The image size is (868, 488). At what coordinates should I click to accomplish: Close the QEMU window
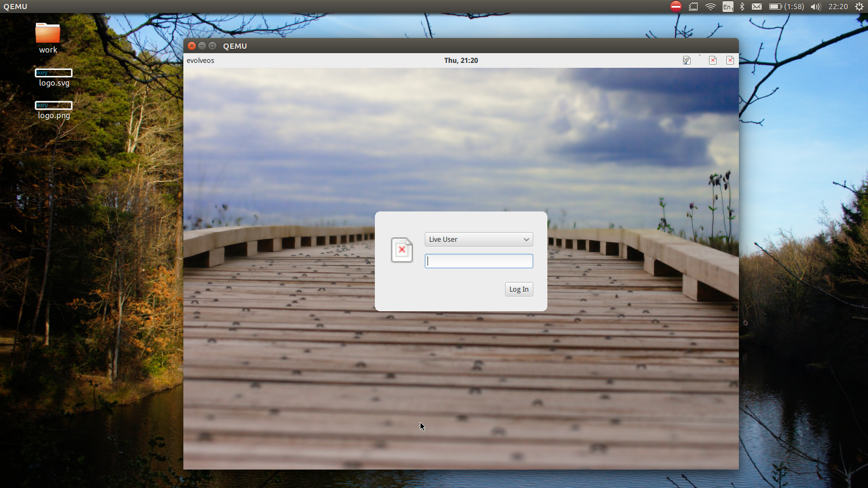point(192,46)
